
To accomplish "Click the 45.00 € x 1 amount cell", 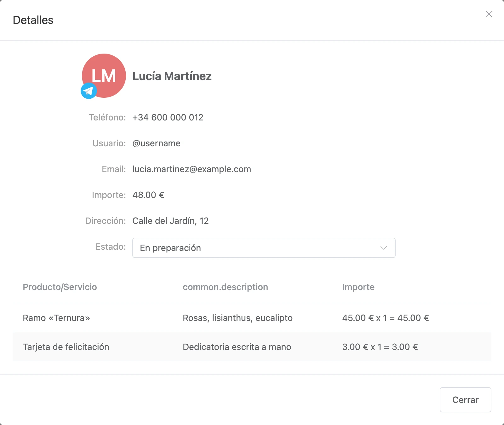I will (x=386, y=318).
